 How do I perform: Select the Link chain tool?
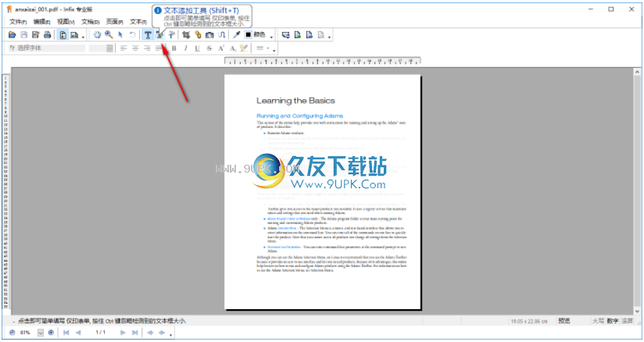pyautogui.click(x=198, y=35)
